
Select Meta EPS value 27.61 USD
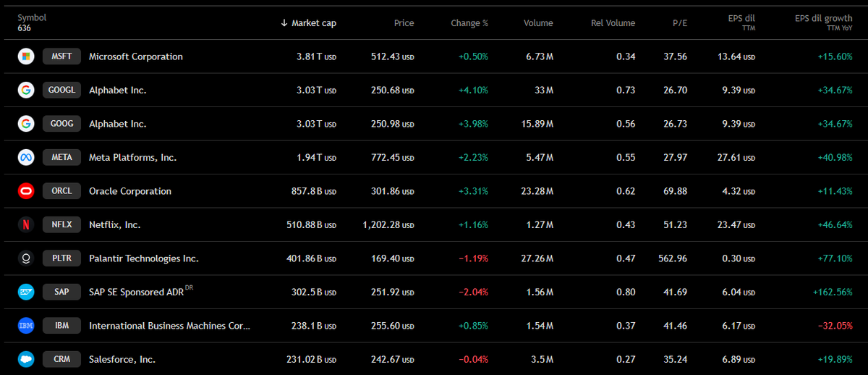click(x=735, y=157)
